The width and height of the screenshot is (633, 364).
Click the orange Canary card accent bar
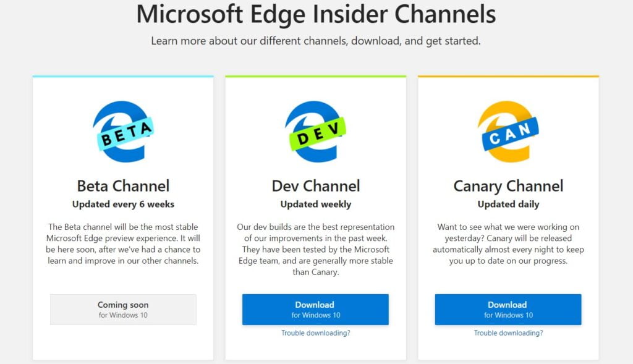[508, 76]
